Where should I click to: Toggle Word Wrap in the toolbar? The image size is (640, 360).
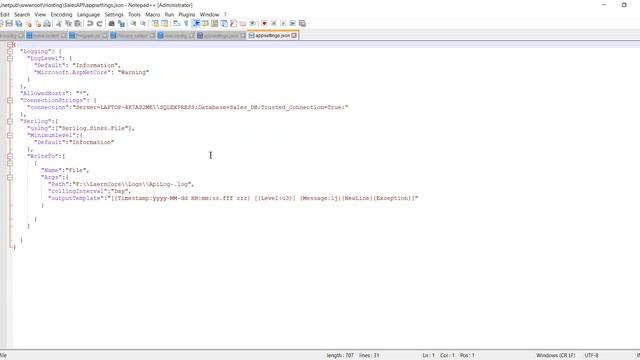pos(176,24)
